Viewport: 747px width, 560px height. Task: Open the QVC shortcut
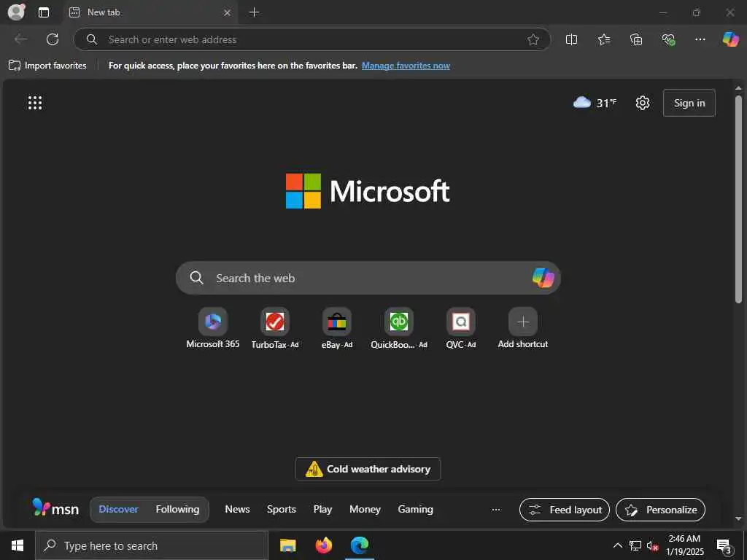(x=461, y=329)
